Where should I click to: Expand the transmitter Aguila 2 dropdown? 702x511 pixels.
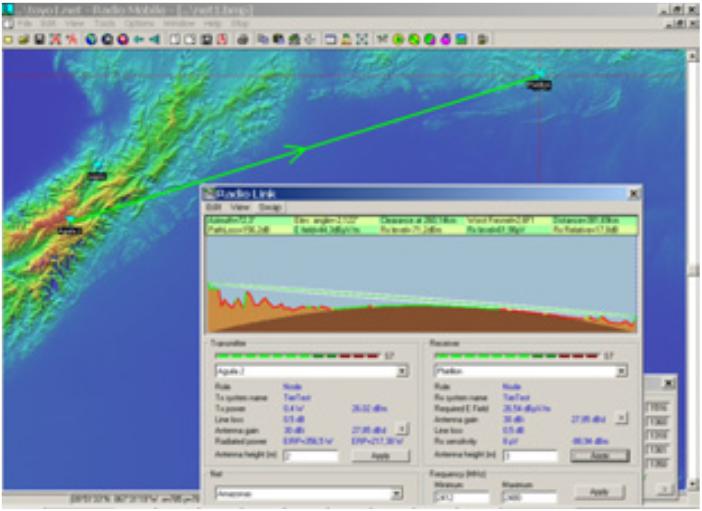402,371
